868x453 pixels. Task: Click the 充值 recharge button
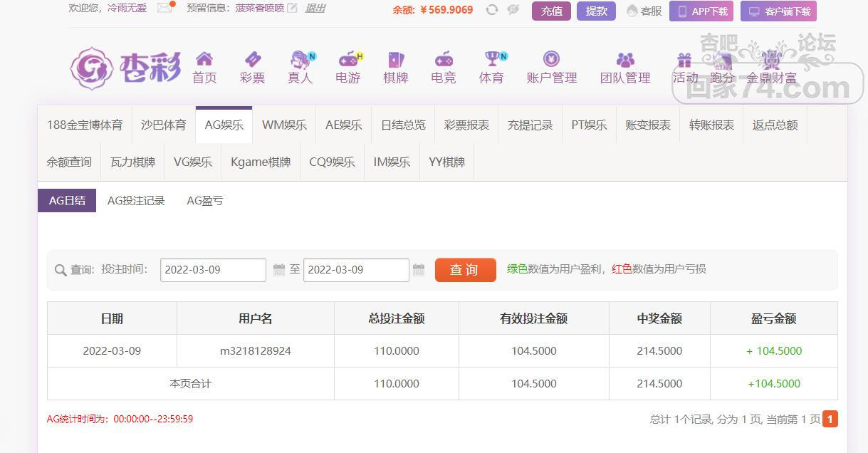(551, 11)
